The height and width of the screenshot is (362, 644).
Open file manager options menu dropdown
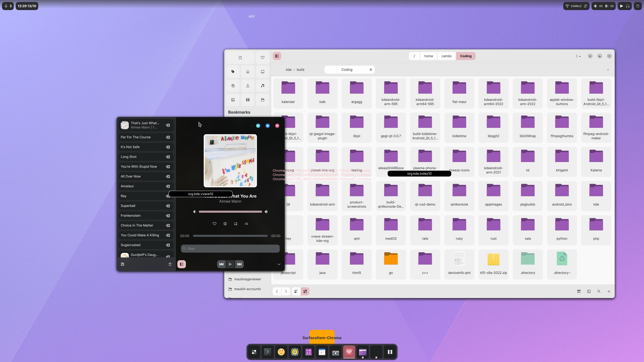(x=578, y=56)
